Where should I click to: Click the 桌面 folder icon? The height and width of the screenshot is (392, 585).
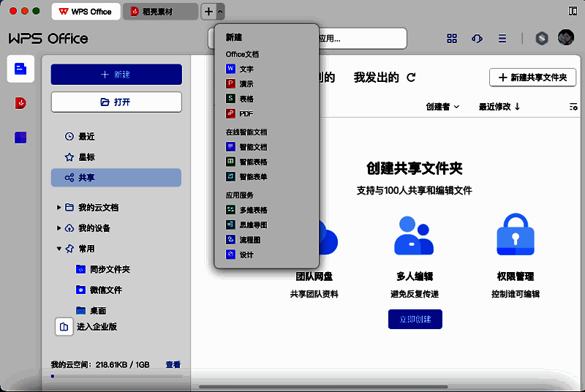[x=81, y=310]
